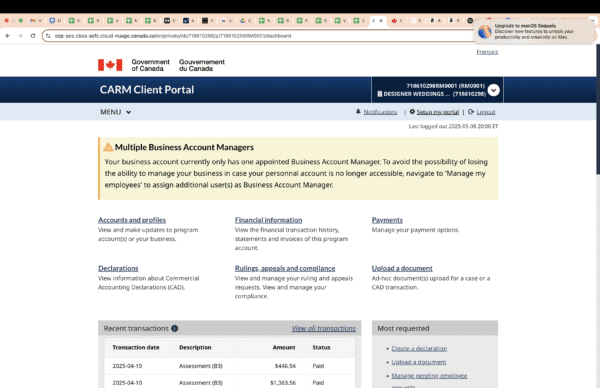Open the macOS Sequoia upgrade notification

click(x=534, y=31)
